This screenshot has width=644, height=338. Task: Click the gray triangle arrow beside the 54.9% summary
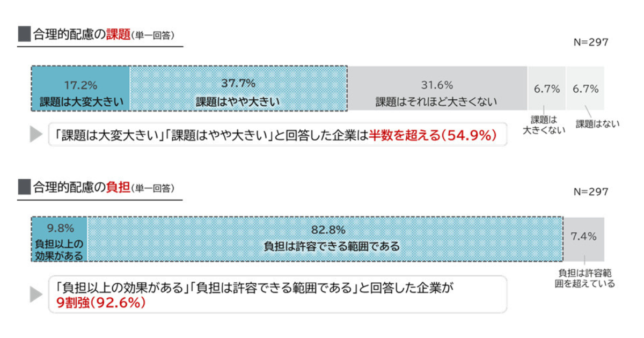click(x=35, y=135)
